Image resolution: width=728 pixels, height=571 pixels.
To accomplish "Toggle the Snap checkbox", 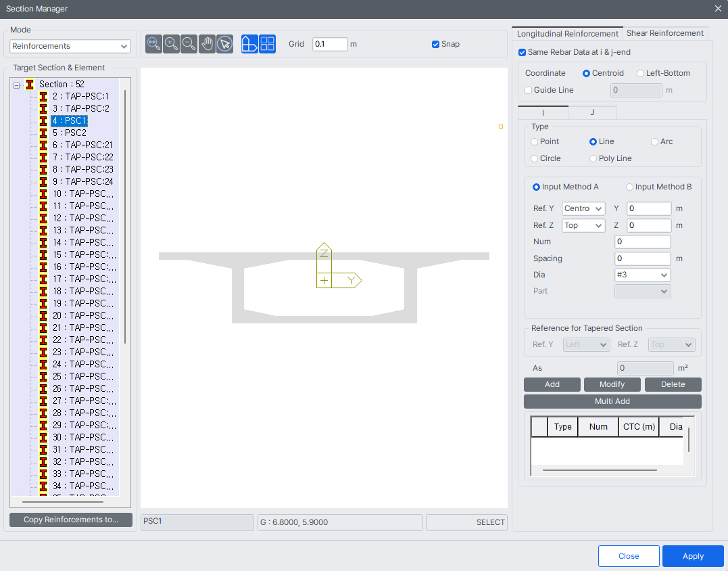I will tap(435, 44).
